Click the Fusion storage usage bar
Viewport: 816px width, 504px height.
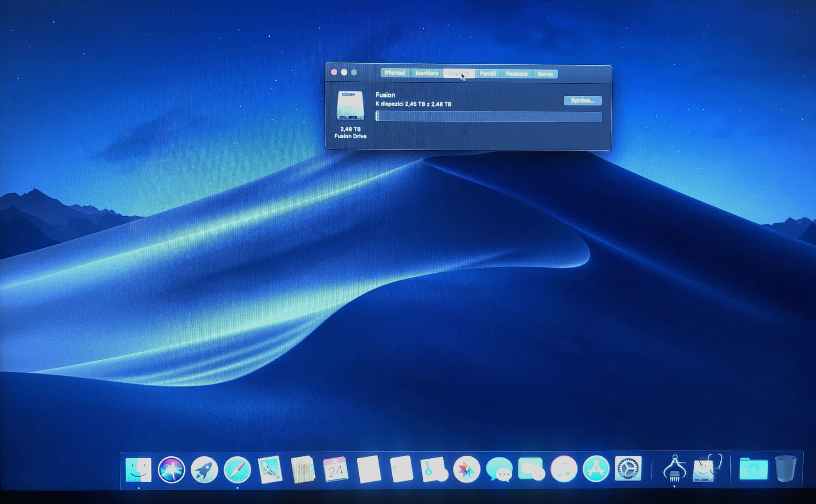click(489, 116)
